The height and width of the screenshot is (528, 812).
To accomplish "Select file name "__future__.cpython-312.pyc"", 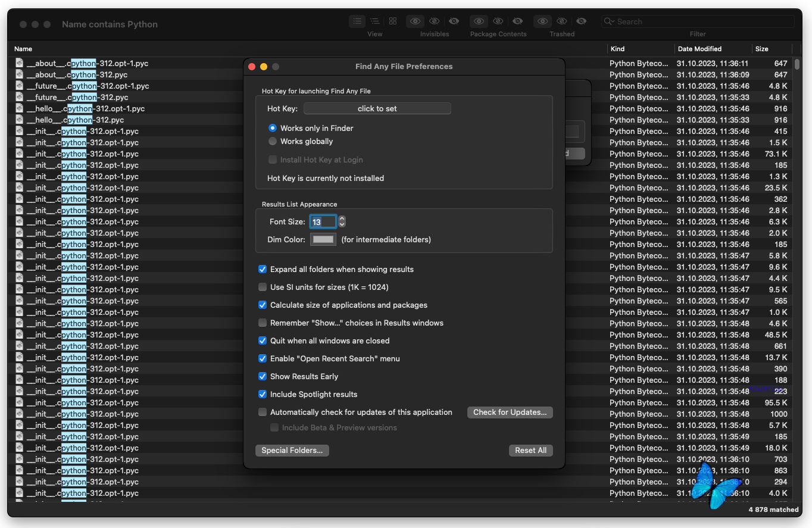I will (77, 97).
